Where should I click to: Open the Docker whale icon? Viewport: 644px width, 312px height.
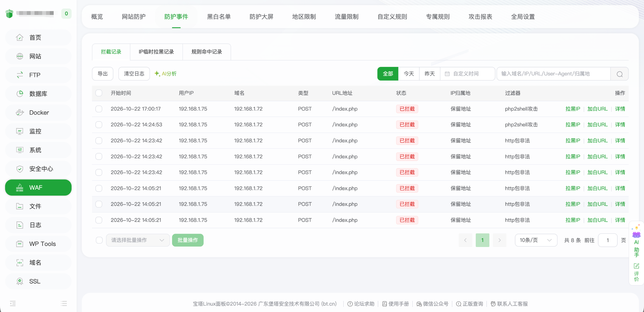pos(20,112)
